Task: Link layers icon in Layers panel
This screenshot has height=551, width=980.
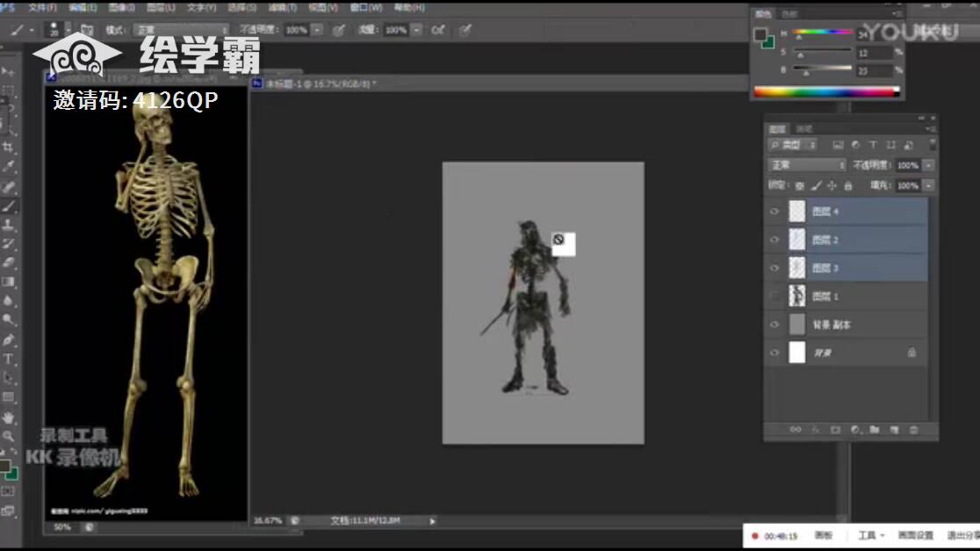Action: [795, 430]
